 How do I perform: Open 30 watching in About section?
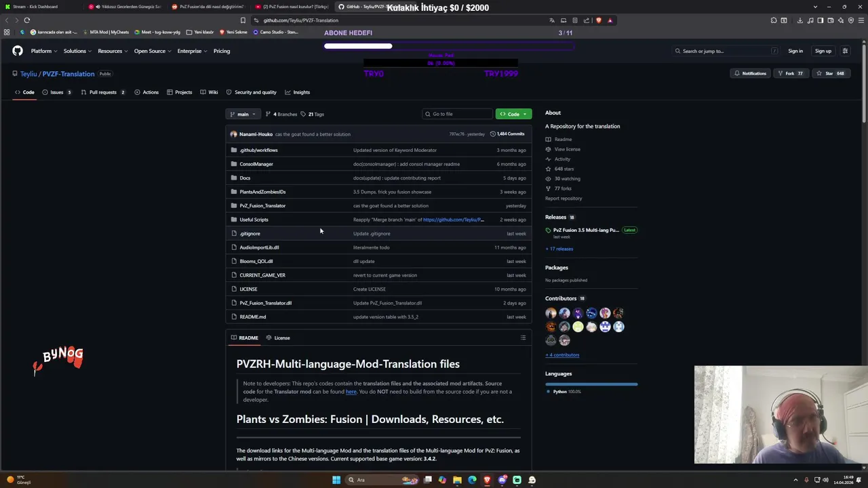click(567, 179)
